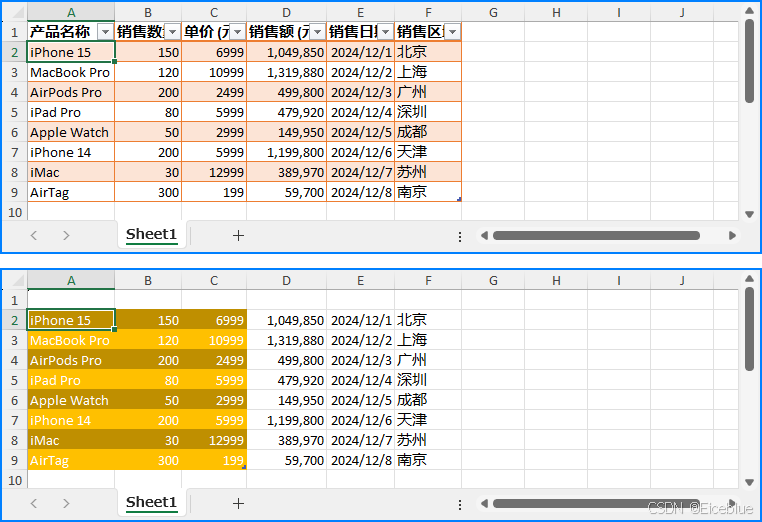Select iPad Pro cell in bottom sheet
This screenshot has width=762, height=522.
coord(71,380)
